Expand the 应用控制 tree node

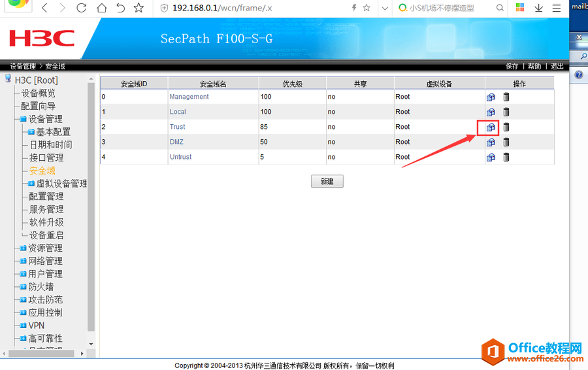[x=23, y=312]
